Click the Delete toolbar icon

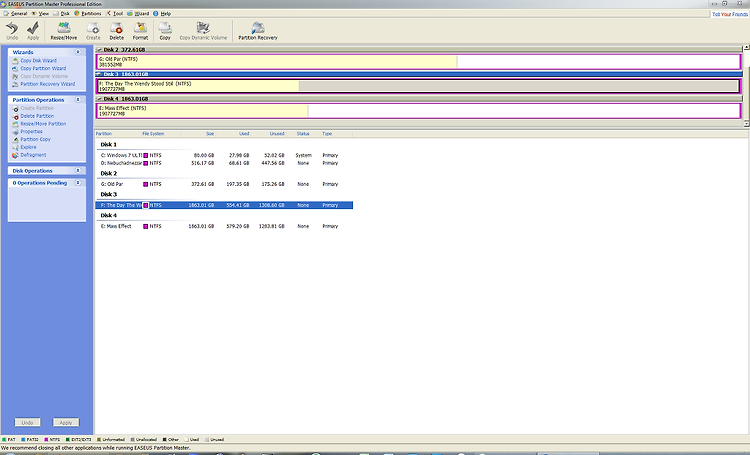pyautogui.click(x=116, y=28)
